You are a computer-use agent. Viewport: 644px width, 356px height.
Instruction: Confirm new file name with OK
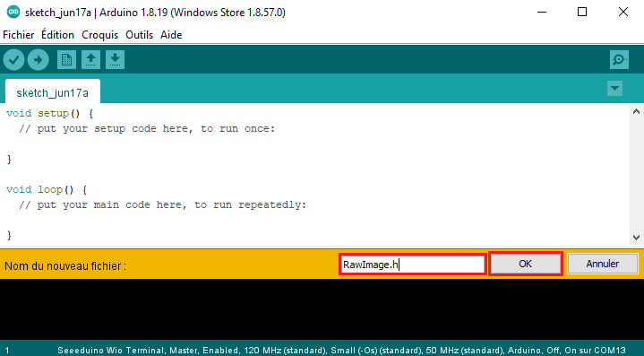pos(525,264)
